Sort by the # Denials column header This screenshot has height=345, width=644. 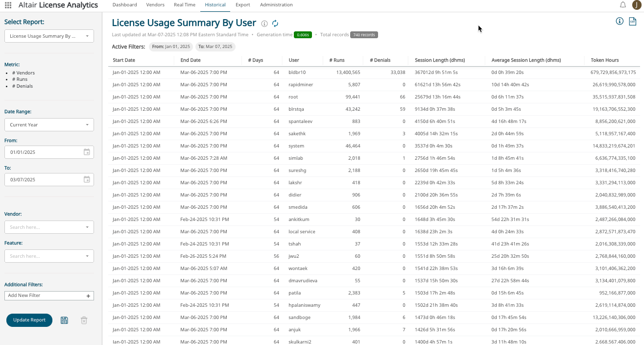pyautogui.click(x=380, y=60)
